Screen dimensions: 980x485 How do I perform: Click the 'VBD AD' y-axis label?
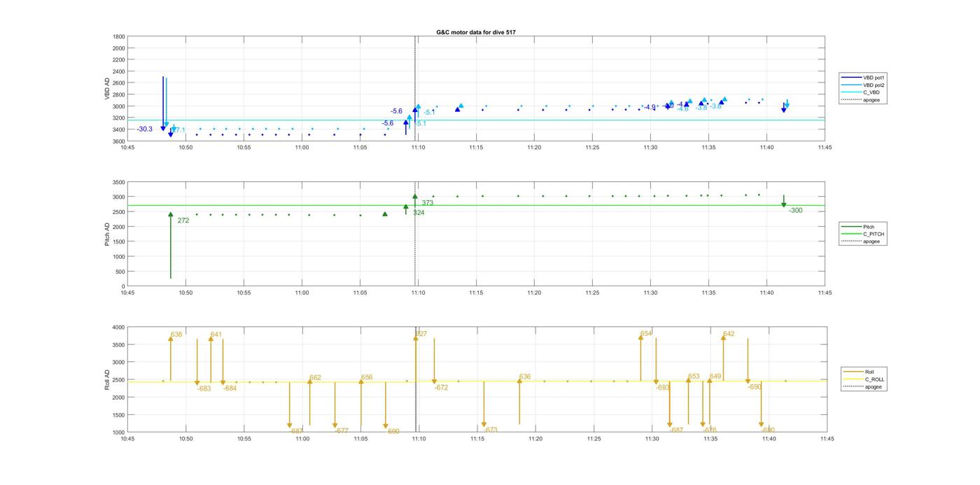108,88
